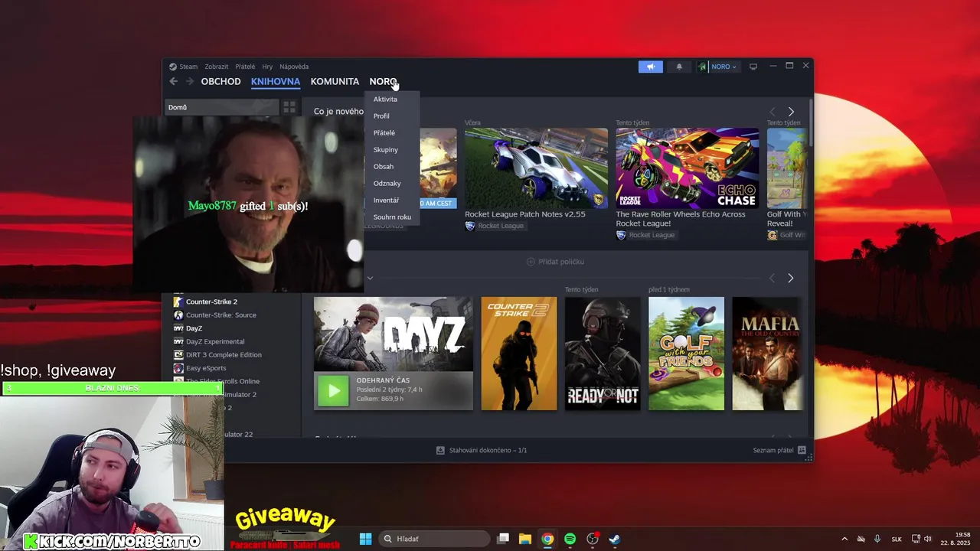Viewport: 980px width, 551px height.
Task: Open the Zobrazit menu
Action: pos(217,67)
